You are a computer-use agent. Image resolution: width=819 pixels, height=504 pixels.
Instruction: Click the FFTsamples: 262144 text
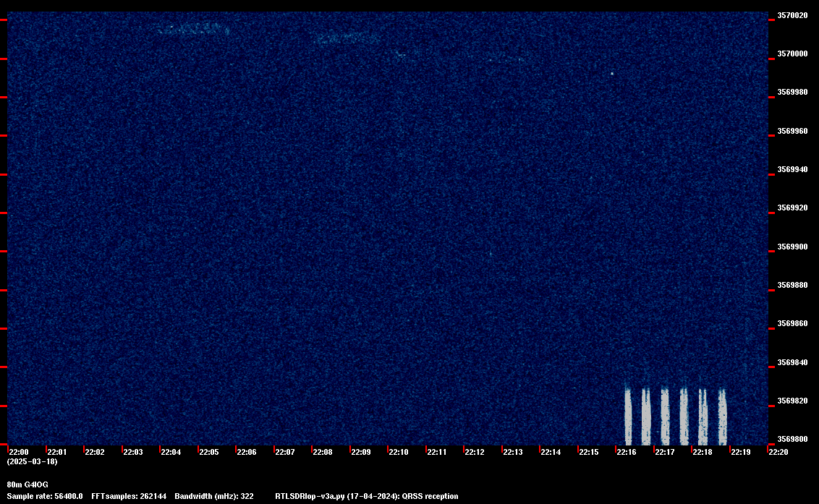(x=129, y=496)
